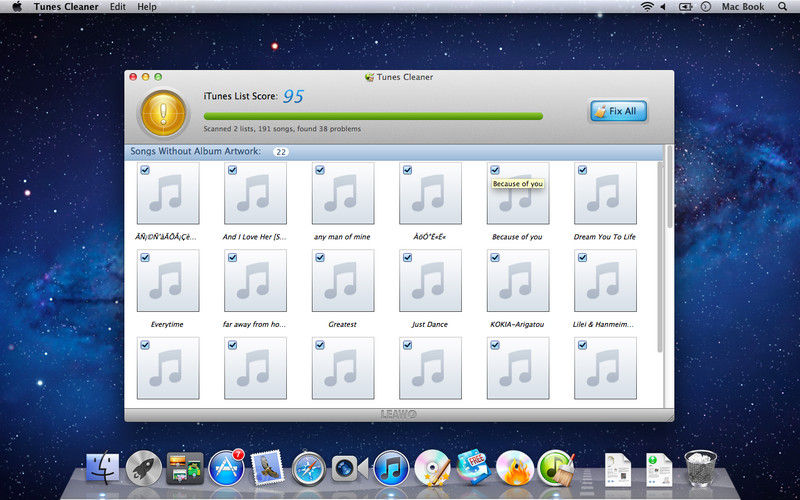Toggle the 'far away from ho...' checkbox
800x500 pixels.
[x=233, y=258]
